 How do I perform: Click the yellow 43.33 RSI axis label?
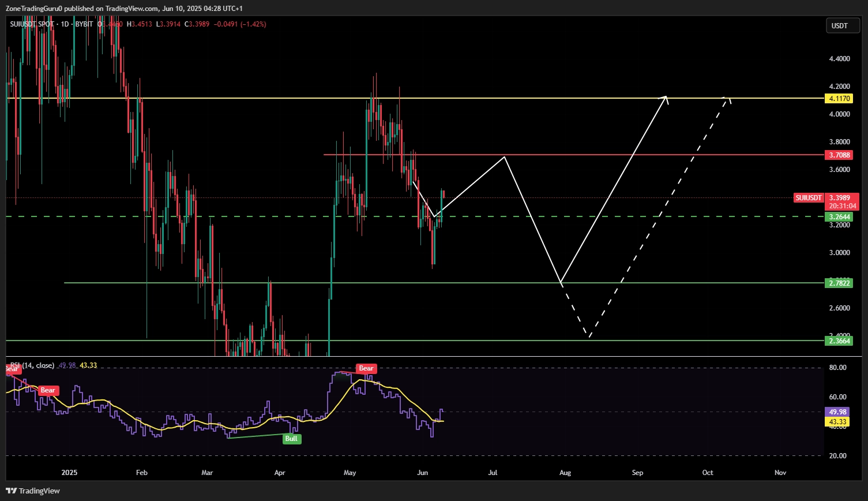pos(837,422)
